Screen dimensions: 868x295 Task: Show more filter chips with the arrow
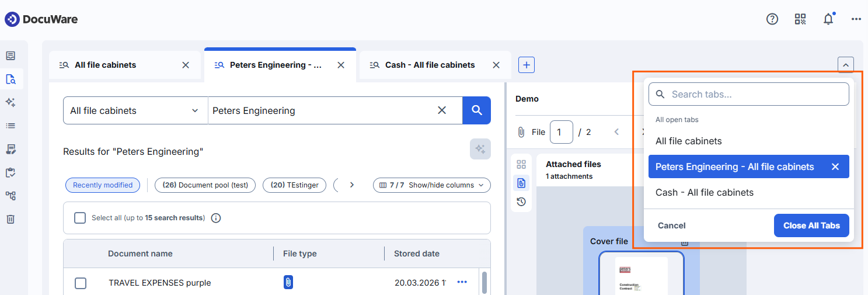coord(351,185)
